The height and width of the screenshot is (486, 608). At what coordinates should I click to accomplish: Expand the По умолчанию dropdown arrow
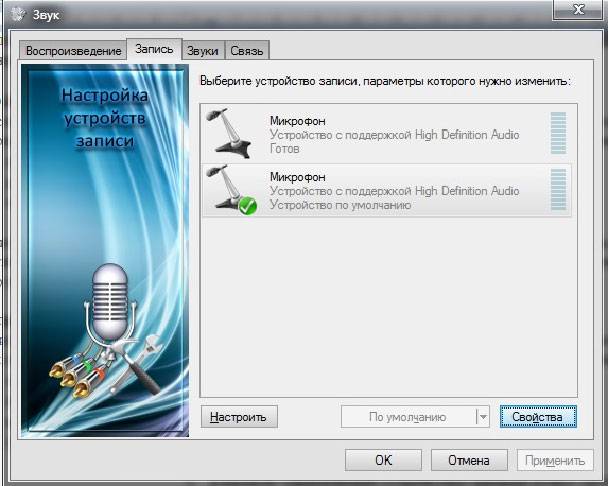(482, 417)
